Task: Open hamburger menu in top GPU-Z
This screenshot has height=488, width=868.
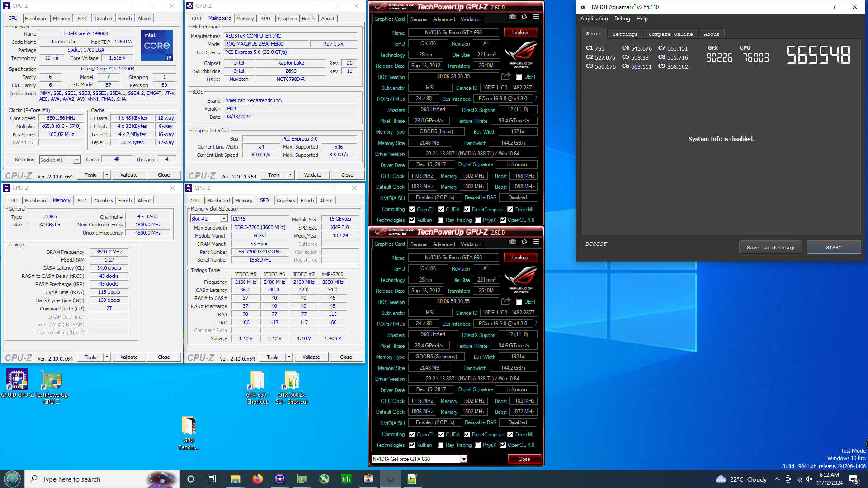Action: pos(536,17)
